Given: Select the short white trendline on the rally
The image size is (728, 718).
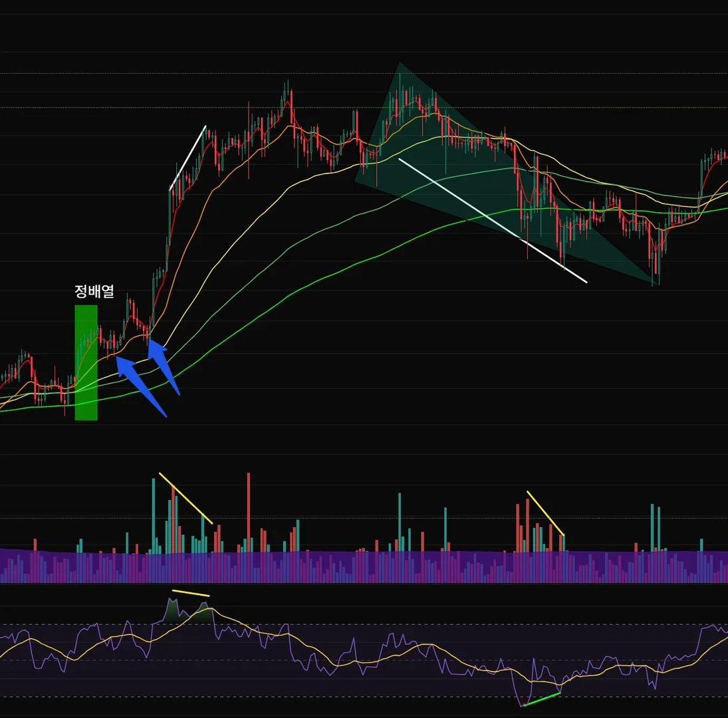Looking at the screenshot, I should click(187, 158).
